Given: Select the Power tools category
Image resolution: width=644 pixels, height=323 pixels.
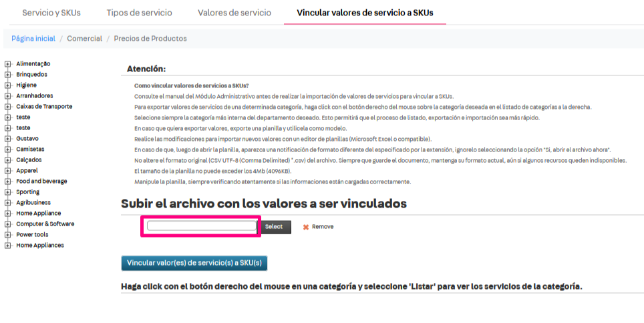Looking at the screenshot, I should click(32, 235).
